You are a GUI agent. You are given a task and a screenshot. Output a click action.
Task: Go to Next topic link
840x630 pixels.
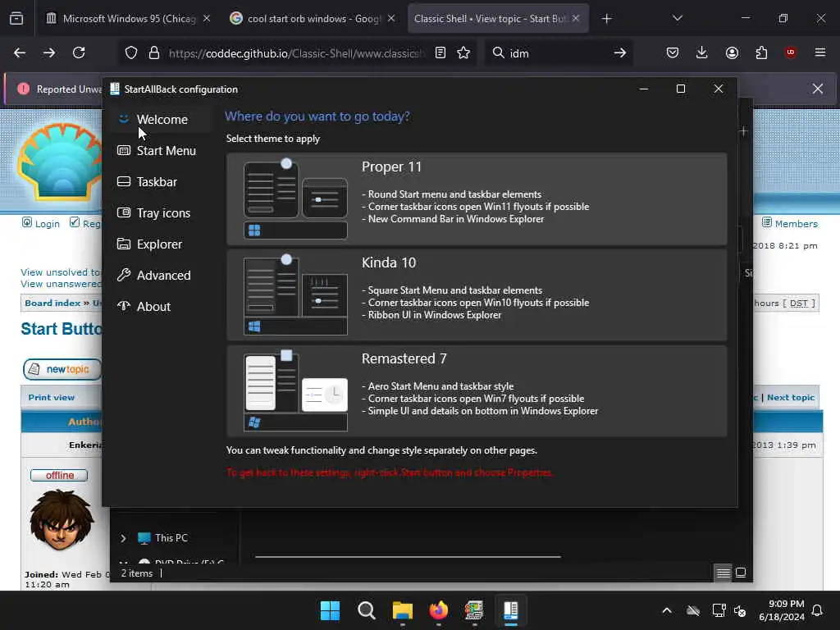[791, 398]
